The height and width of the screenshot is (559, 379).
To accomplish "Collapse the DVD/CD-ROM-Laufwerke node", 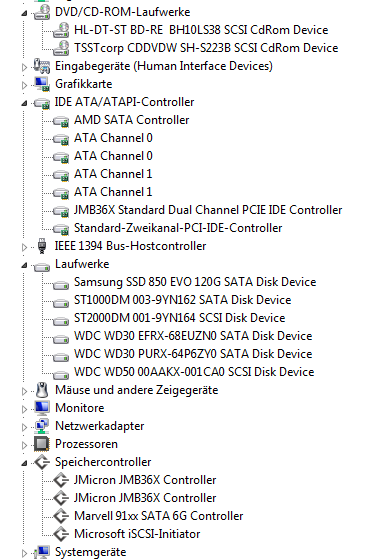I will pyautogui.click(x=24, y=14).
